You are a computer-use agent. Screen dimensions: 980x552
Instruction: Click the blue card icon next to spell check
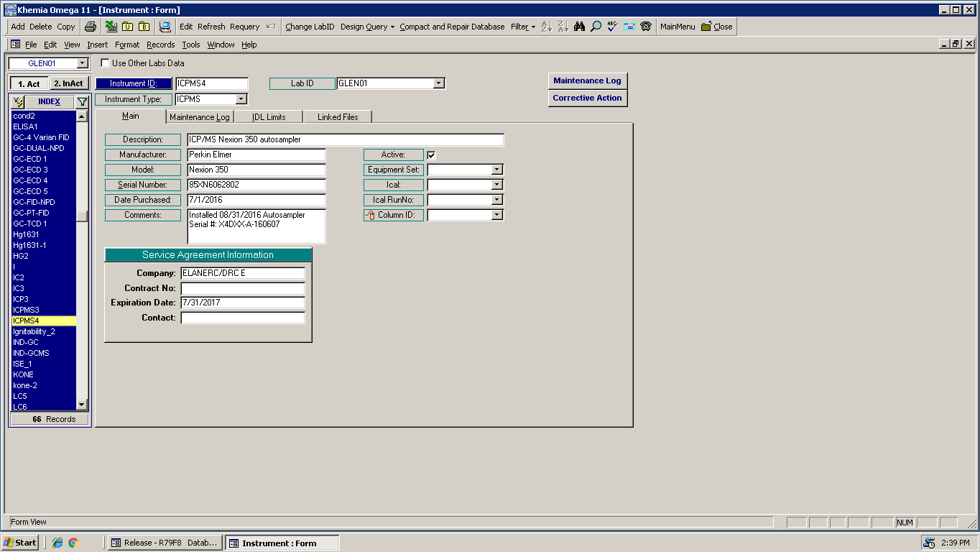point(629,27)
